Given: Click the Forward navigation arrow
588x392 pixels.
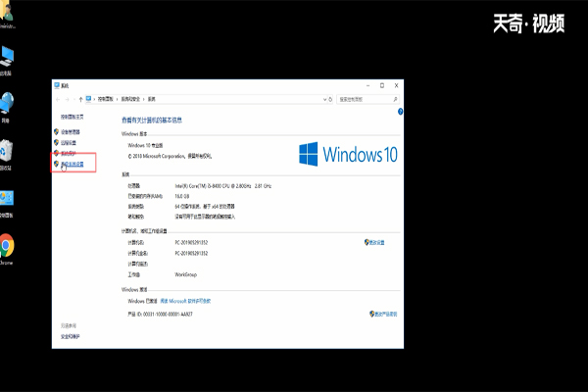Looking at the screenshot, I should 67,99.
